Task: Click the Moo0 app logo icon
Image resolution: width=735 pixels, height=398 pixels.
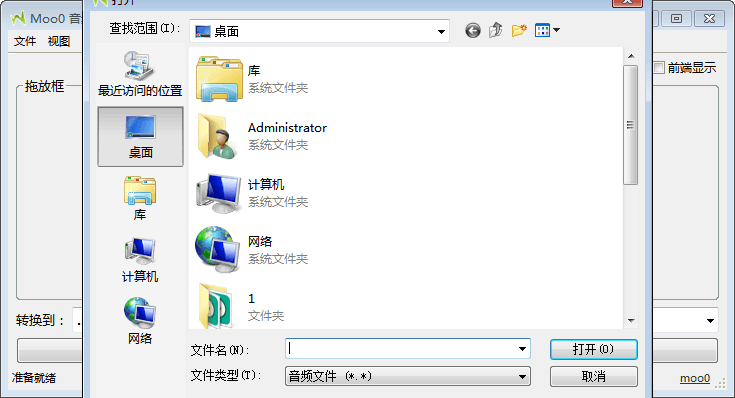Action: (x=18, y=19)
